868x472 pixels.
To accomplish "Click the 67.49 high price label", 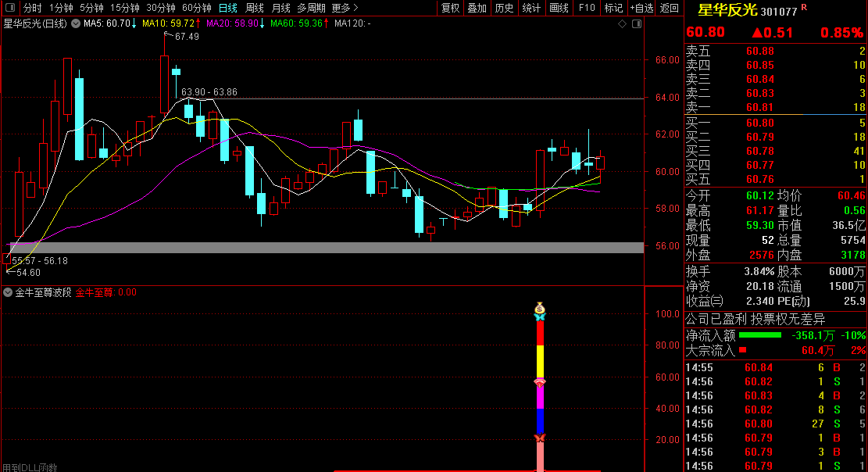I will pyautogui.click(x=187, y=37).
